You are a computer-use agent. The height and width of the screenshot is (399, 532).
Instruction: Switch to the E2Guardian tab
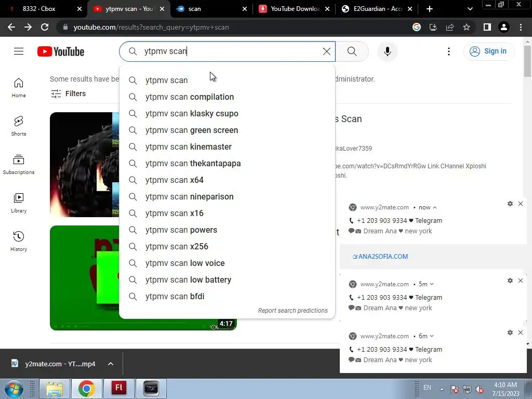click(x=377, y=9)
